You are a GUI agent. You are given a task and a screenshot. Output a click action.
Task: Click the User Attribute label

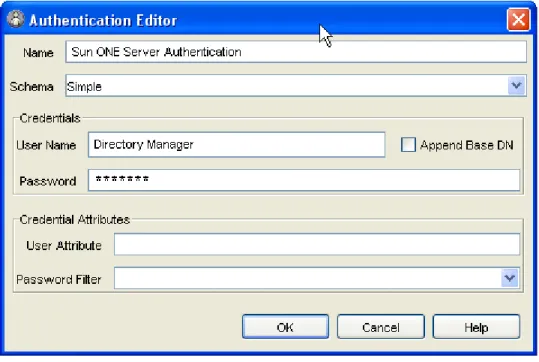point(64,245)
